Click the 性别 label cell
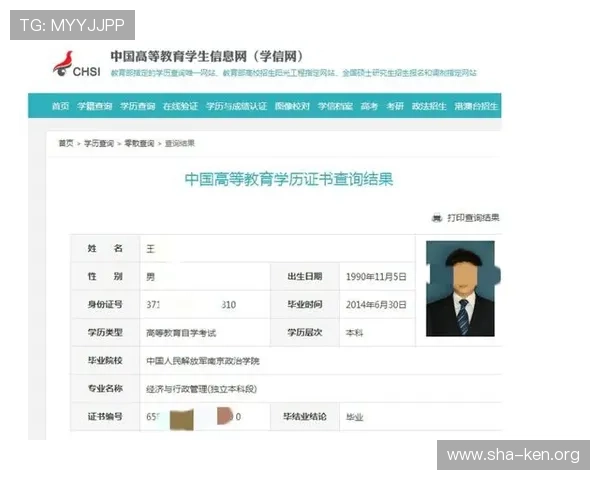 click(105, 276)
